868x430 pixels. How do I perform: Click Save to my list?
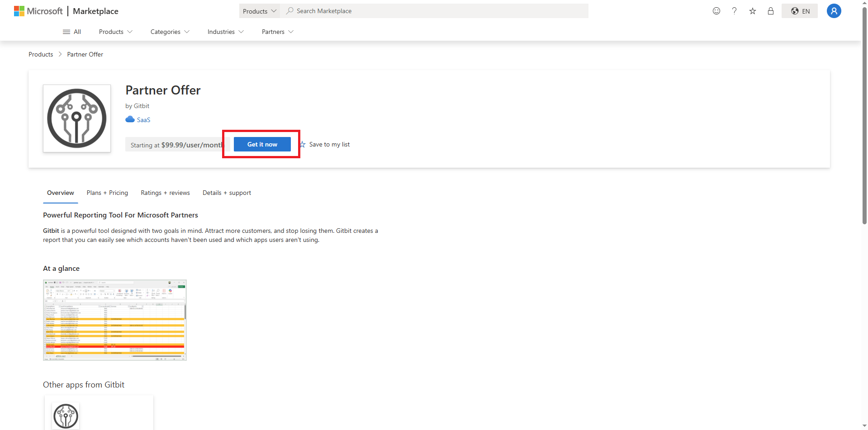pyautogui.click(x=325, y=144)
